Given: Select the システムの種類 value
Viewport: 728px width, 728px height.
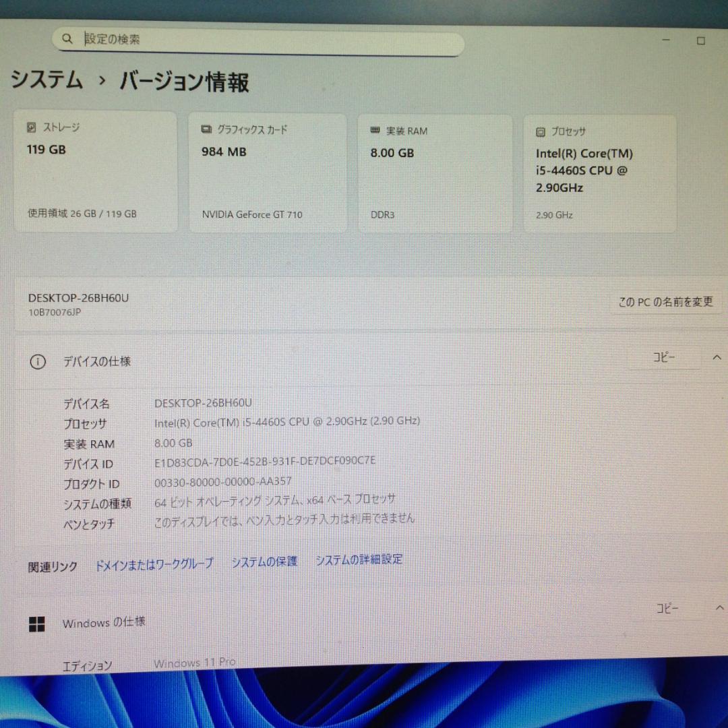Looking at the screenshot, I should 275,500.
